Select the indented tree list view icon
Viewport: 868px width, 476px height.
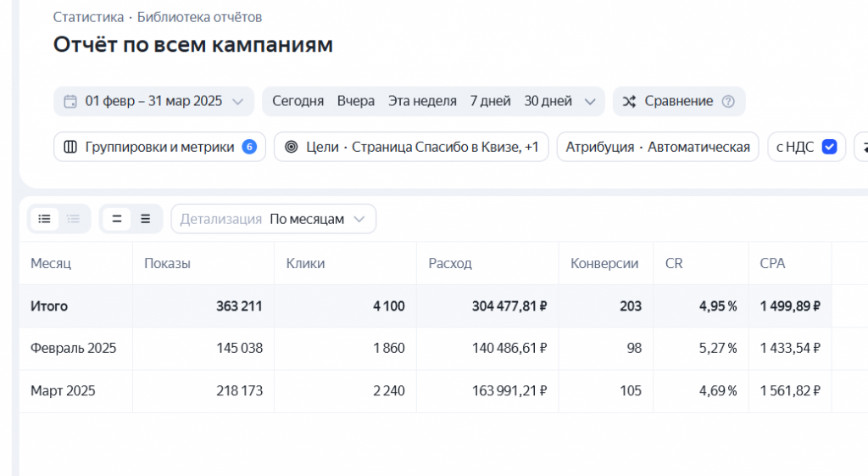tap(73, 219)
